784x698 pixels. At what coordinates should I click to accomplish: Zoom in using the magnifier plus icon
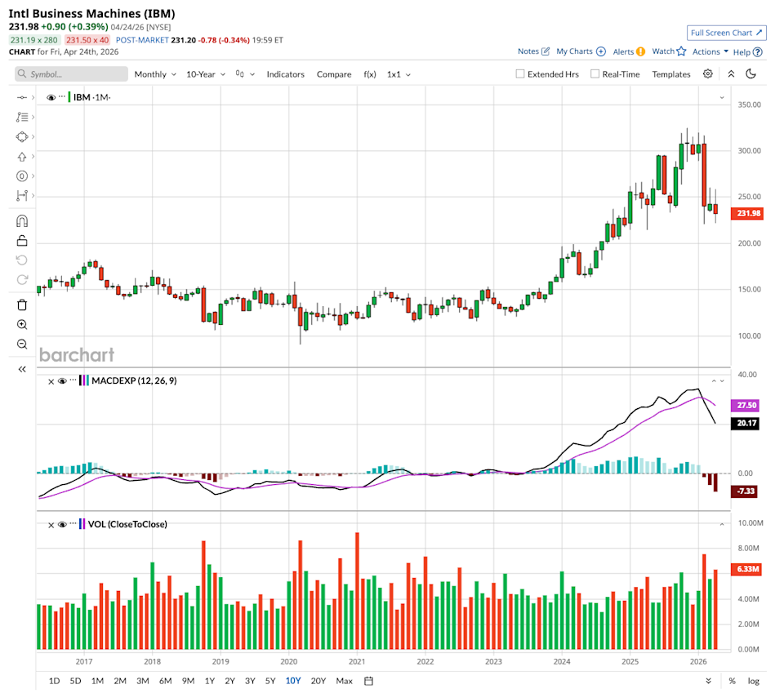(22, 324)
